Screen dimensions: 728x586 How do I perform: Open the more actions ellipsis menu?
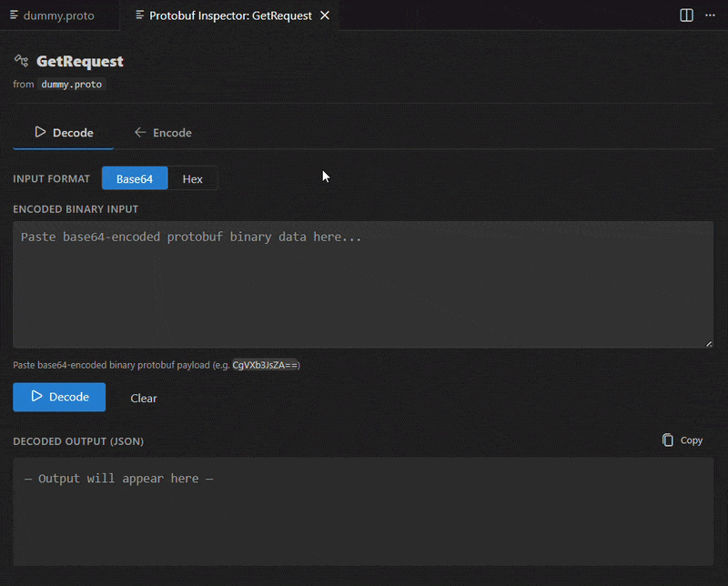(x=711, y=15)
